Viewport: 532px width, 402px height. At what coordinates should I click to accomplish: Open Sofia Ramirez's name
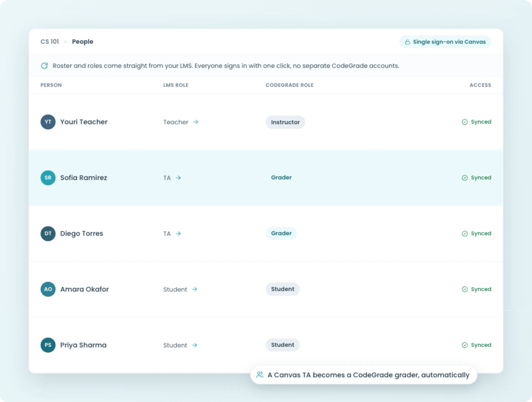pyautogui.click(x=84, y=178)
